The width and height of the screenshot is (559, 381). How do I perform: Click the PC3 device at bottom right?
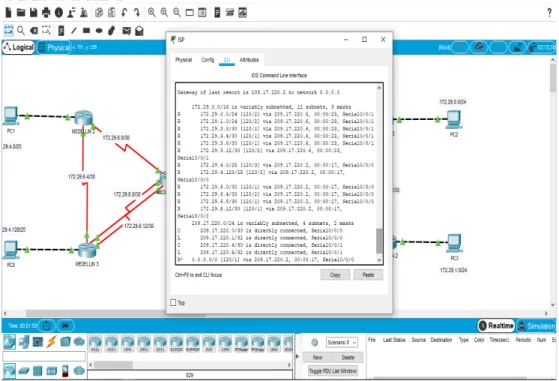coord(454,244)
